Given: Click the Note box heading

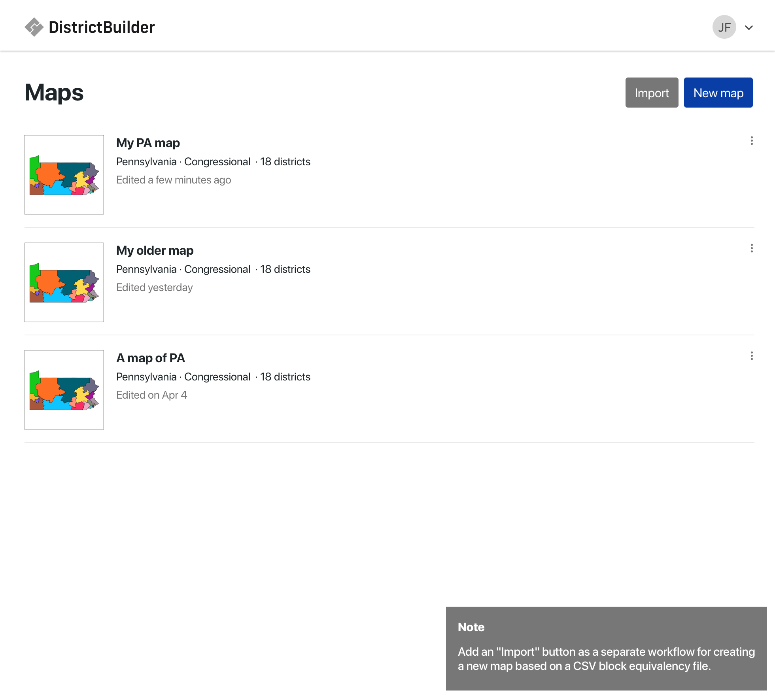Looking at the screenshot, I should (x=471, y=627).
